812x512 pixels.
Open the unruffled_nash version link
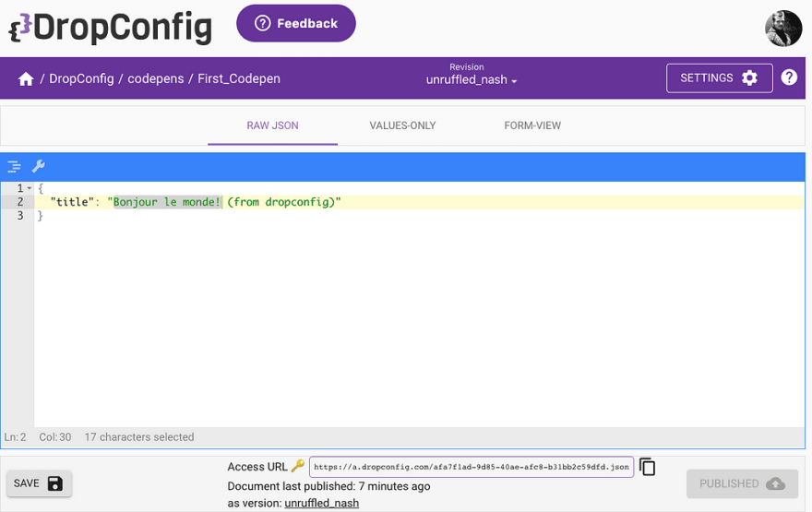pos(322,503)
